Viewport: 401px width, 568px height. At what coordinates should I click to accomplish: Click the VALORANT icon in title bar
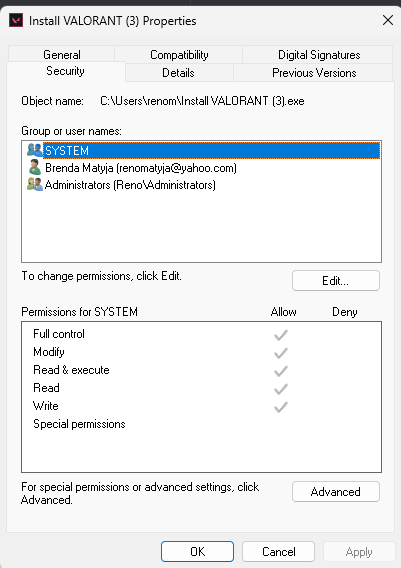tap(16, 21)
